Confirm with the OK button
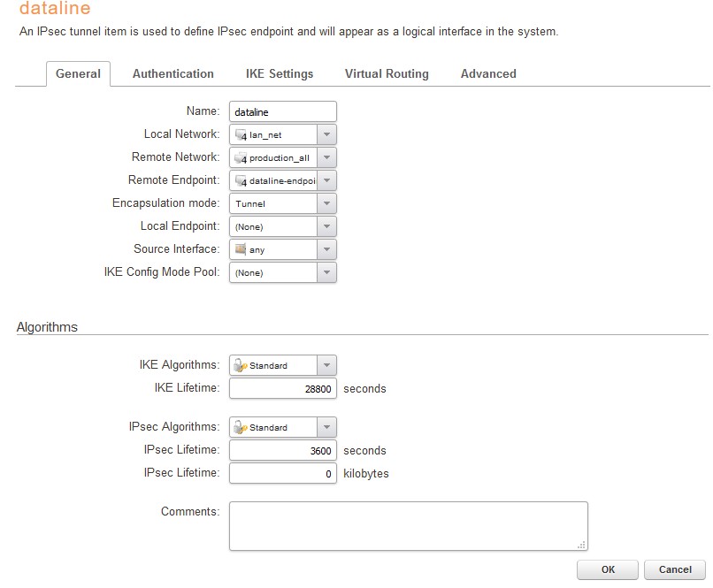 pyautogui.click(x=608, y=569)
